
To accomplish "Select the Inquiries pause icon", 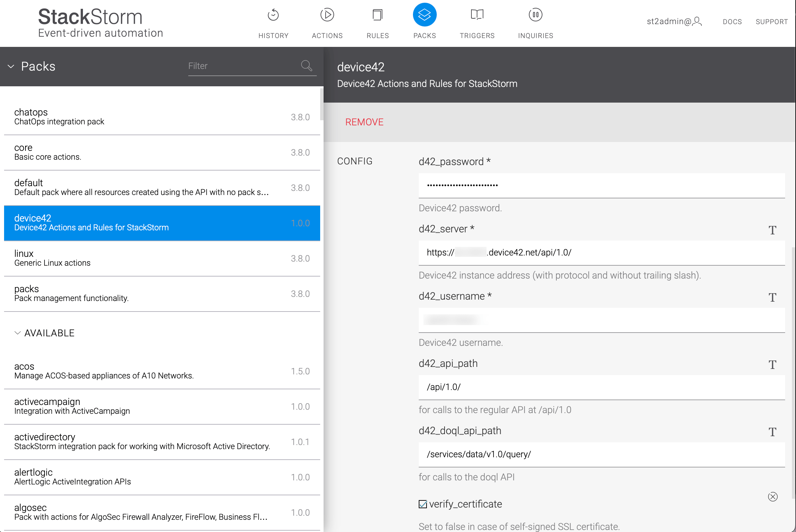I will (x=535, y=15).
